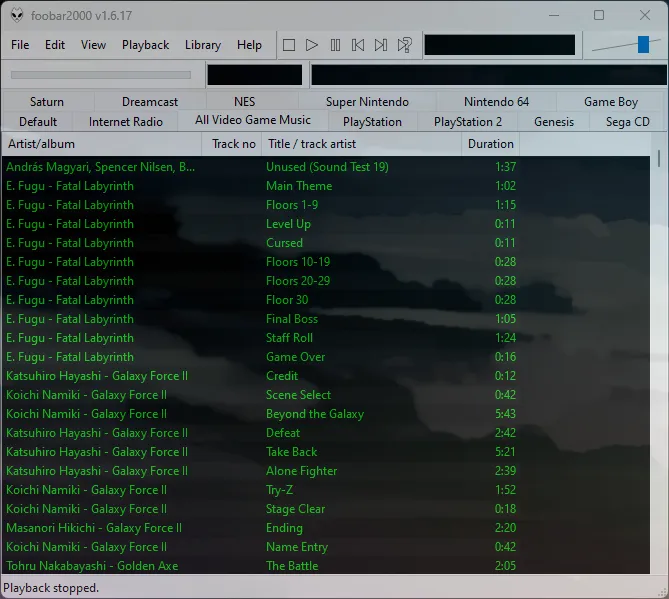Skip to the next track
The width and height of the screenshot is (669, 599).
[381, 45]
